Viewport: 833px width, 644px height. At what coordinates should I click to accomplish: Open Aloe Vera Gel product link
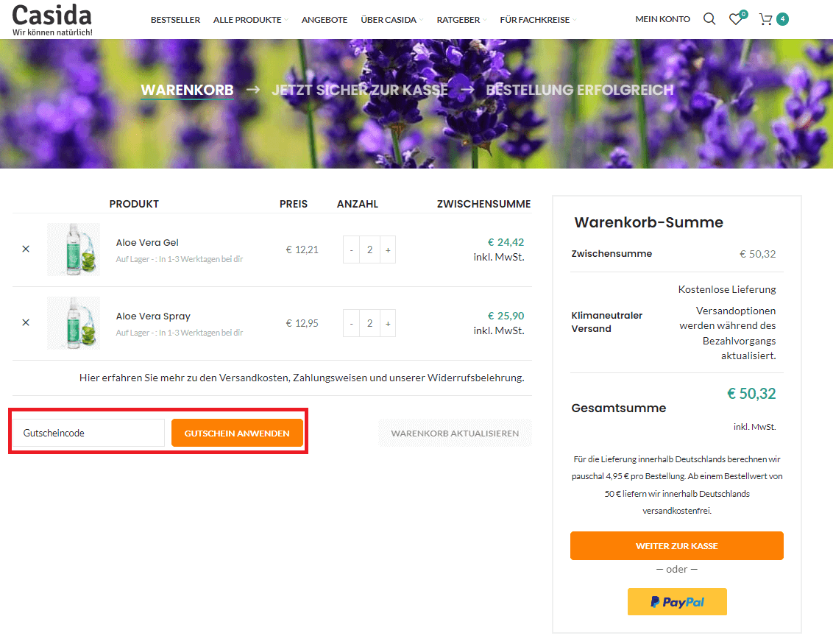coord(147,242)
